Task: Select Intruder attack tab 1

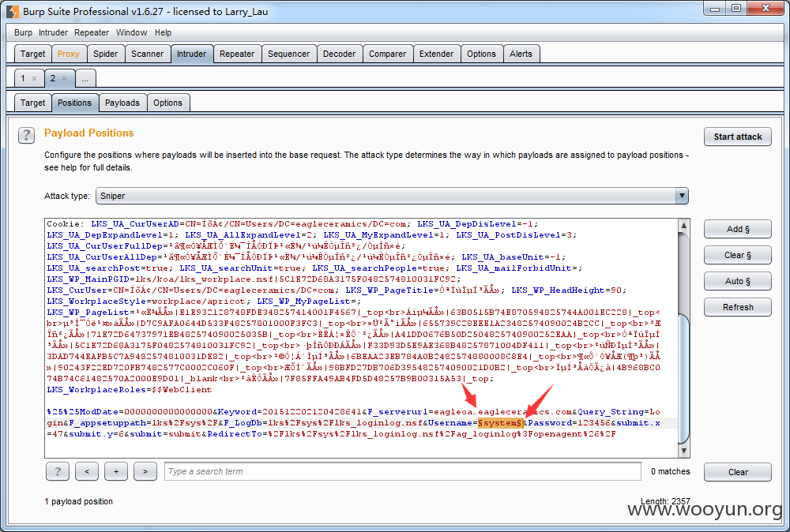Action: coord(23,78)
